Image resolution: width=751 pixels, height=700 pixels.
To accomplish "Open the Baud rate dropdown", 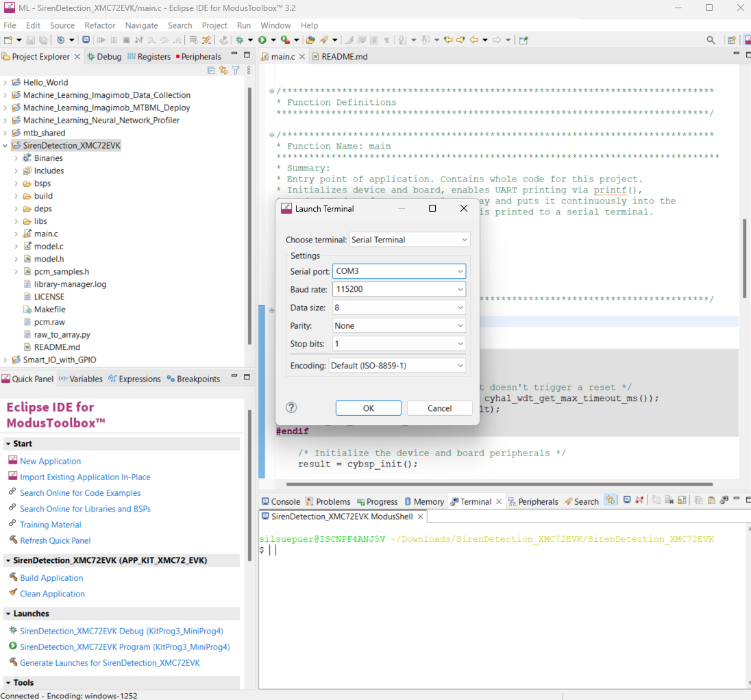I will (399, 290).
